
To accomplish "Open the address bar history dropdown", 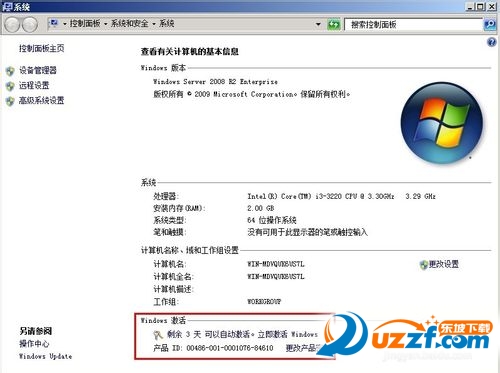I will pos(318,24).
